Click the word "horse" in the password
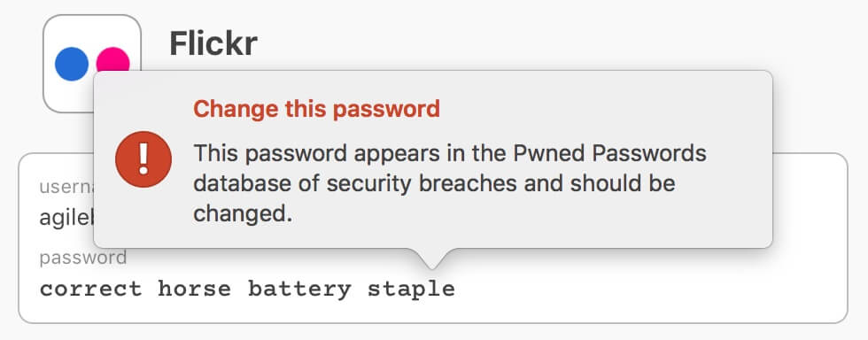This screenshot has height=340, width=868. 194,289
